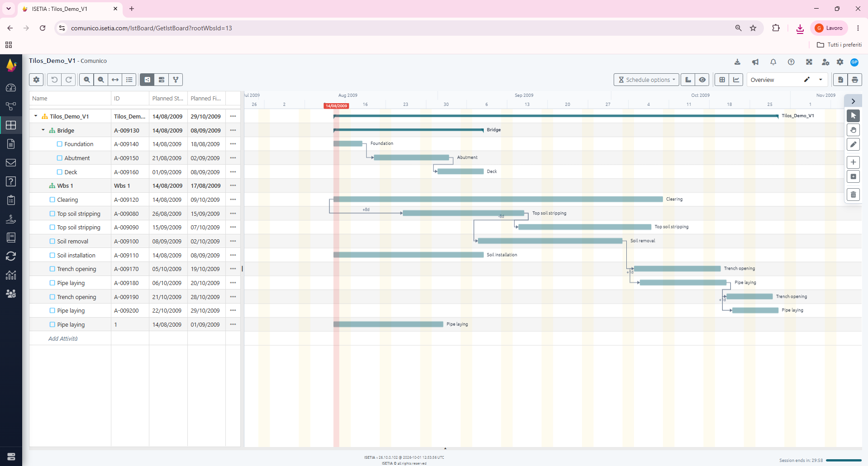Collapse the Tilos_Demo_V1 tree node

(x=36, y=116)
